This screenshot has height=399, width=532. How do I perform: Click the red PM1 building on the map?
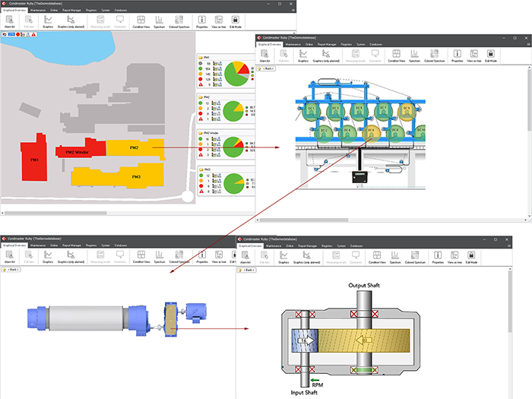click(x=34, y=158)
